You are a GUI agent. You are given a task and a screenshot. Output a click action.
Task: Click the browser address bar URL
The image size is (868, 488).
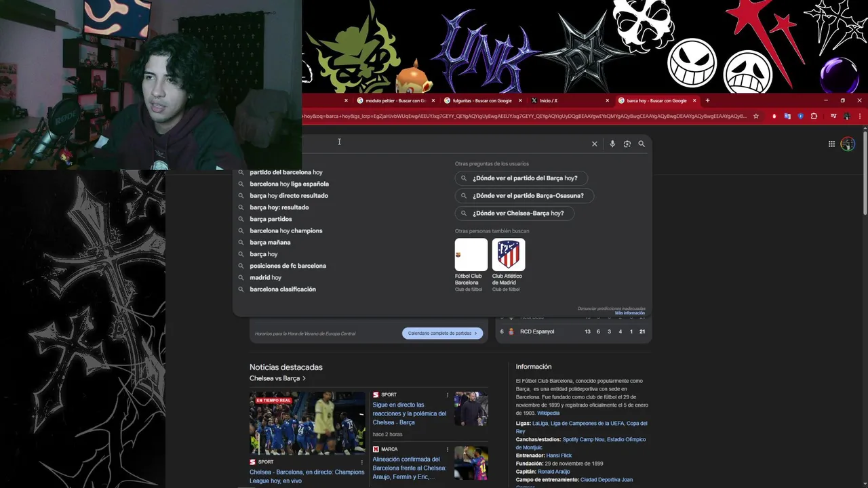(x=524, y=116)
